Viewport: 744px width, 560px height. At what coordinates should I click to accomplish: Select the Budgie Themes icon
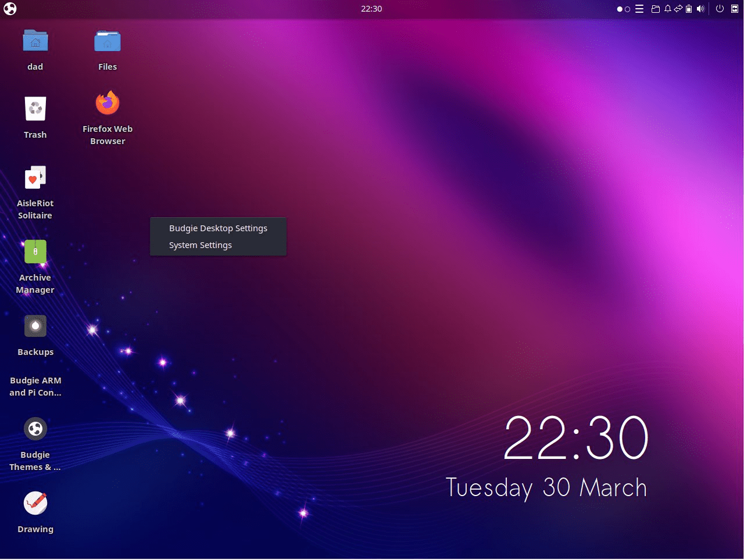coord(35,430)
